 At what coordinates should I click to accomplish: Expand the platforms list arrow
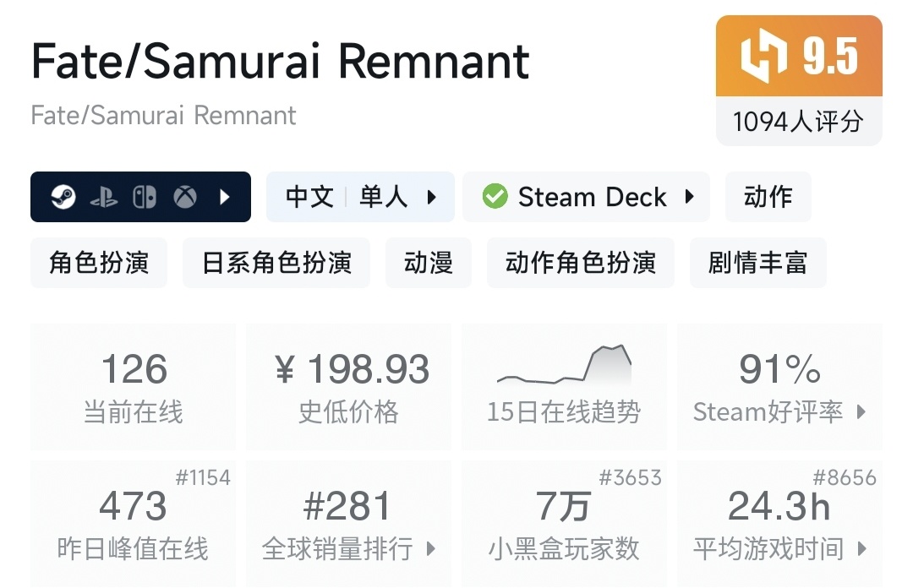coord(225,198)
